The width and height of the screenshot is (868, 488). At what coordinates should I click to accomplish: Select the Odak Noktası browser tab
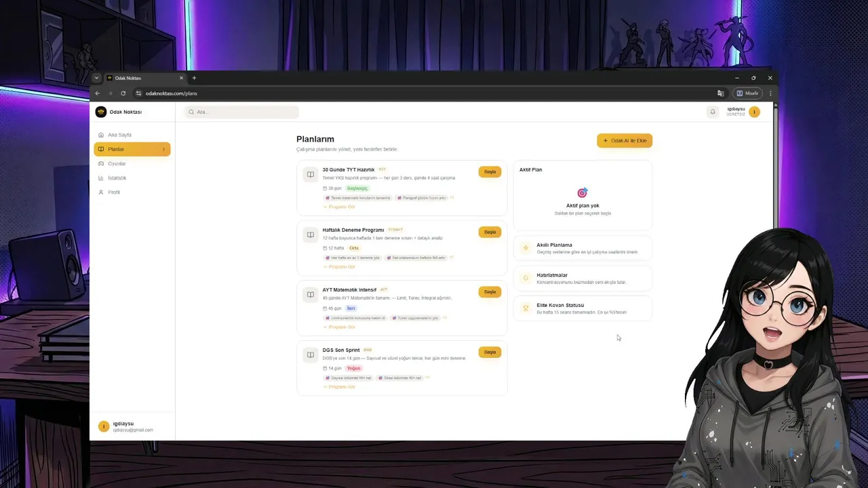coord(144,78)
